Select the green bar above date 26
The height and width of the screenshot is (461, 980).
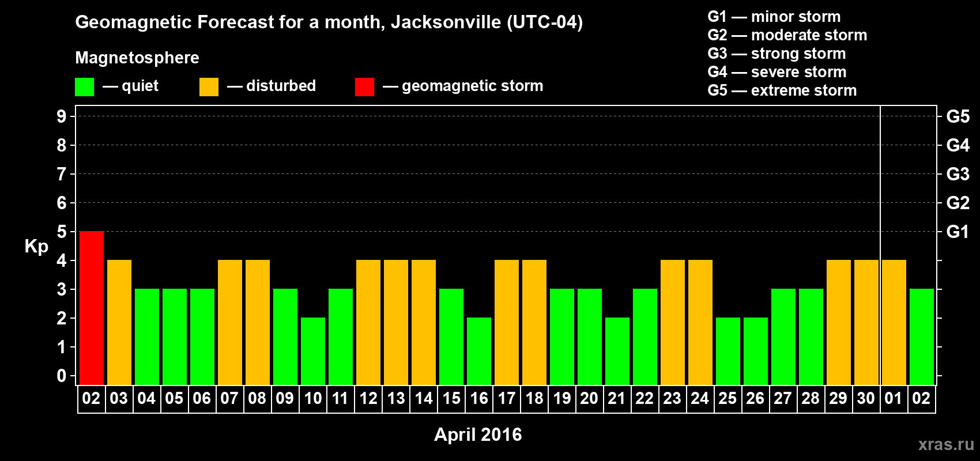click(x=756, y=352)
